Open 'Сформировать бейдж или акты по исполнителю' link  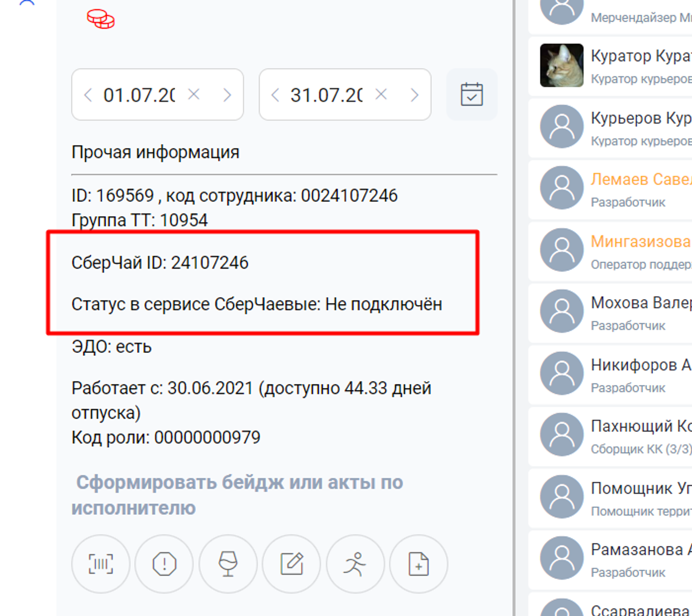click(237, 495)
